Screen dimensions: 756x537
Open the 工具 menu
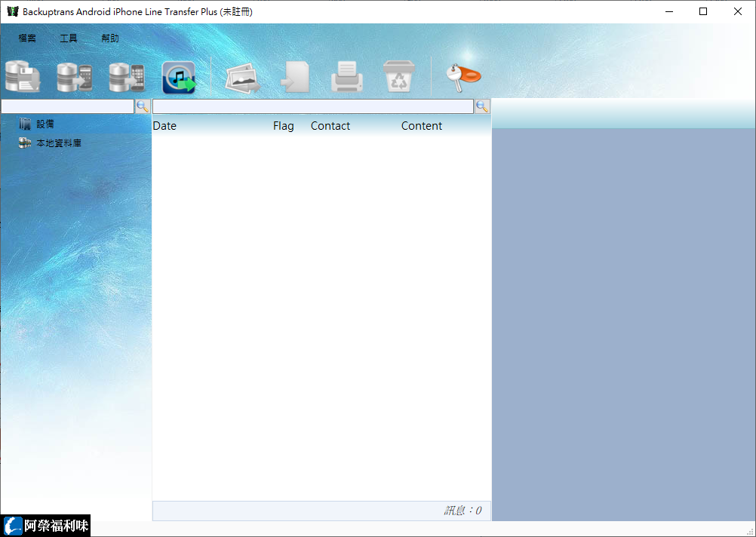coord(69,38)
